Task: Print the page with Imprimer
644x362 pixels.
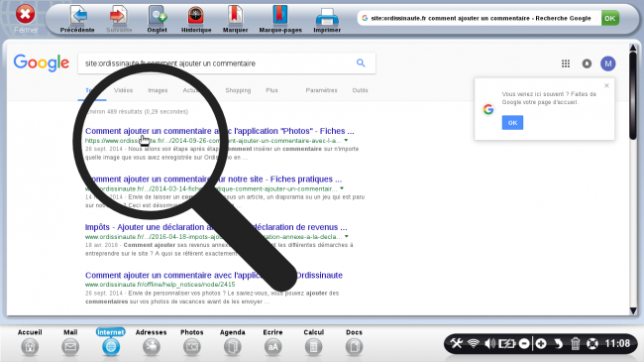Action: 327,19
